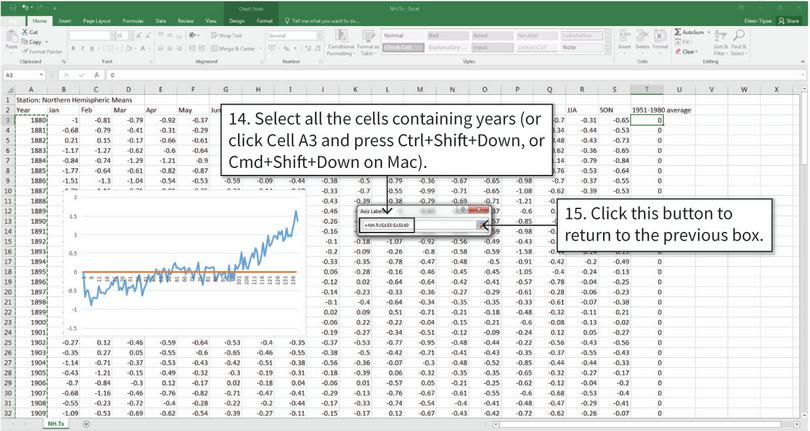
Task: Click the Undo arrow in Quick Access Toolbar
Action: 25,8
